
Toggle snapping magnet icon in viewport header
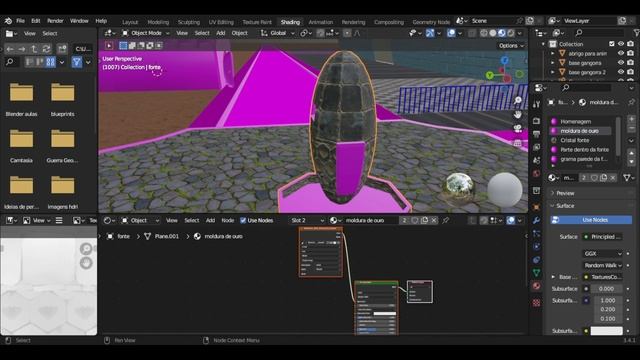pyautogui.click(x=320, y=33)
